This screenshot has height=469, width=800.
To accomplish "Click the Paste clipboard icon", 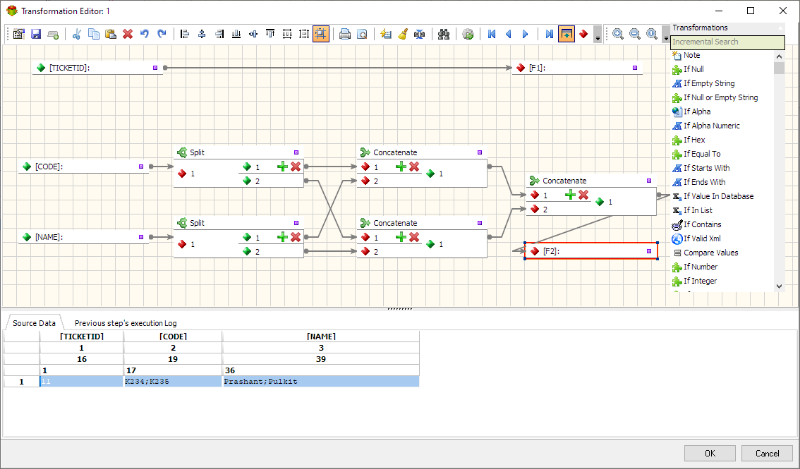I will (x=111, y=34).
